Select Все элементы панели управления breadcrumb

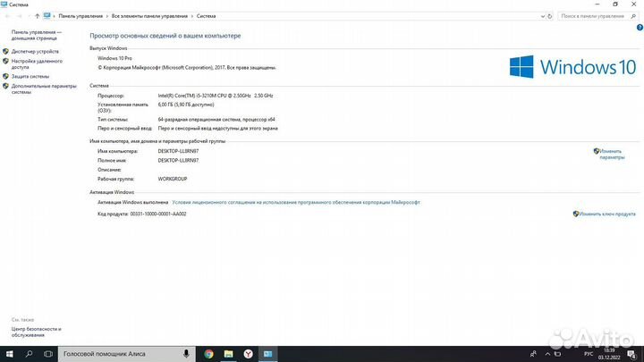pos(149,16)
